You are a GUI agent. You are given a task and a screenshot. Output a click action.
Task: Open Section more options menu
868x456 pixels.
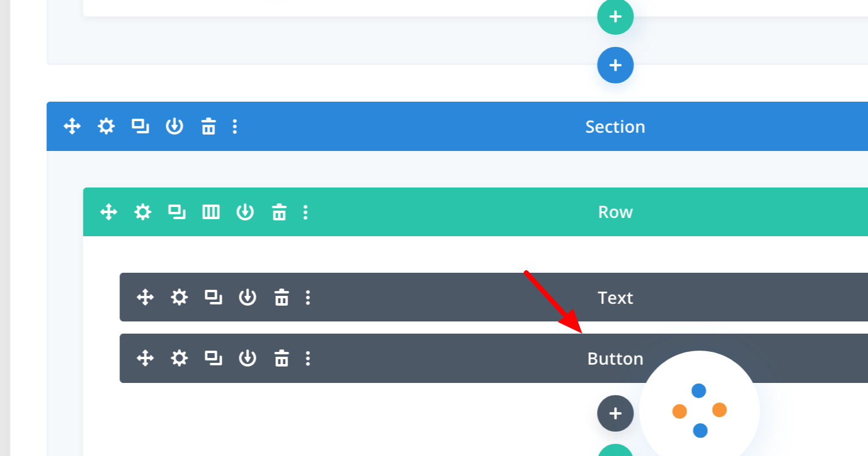tap(235, 127)
